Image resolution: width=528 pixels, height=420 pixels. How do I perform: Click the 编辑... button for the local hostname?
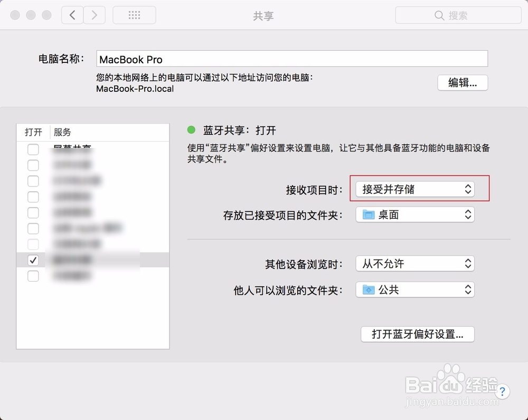[463, 82]
